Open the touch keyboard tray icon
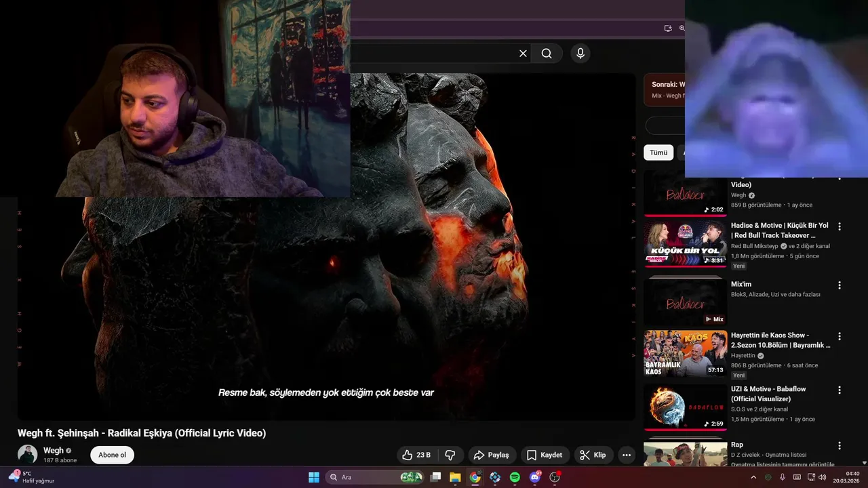868x488 pixels. 797,477
